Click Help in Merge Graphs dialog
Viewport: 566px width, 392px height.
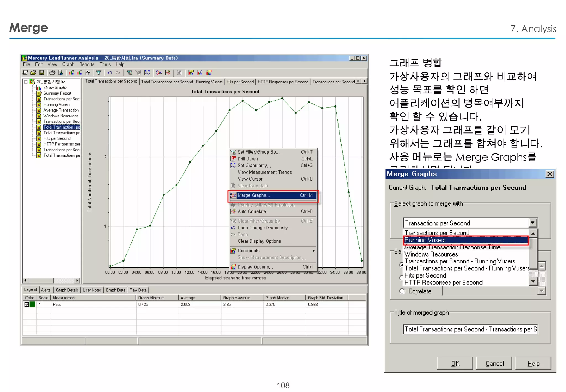[533, 364]
